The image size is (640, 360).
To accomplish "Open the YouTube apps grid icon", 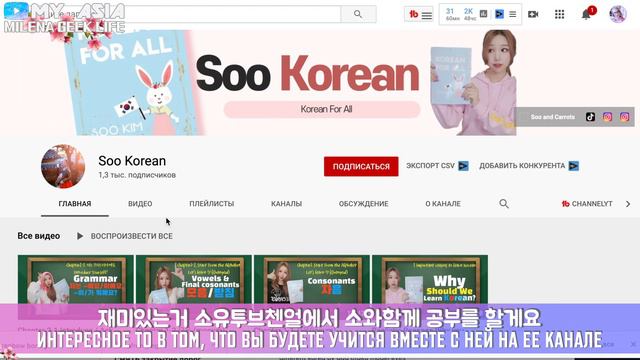I will [x=560, y=14].
